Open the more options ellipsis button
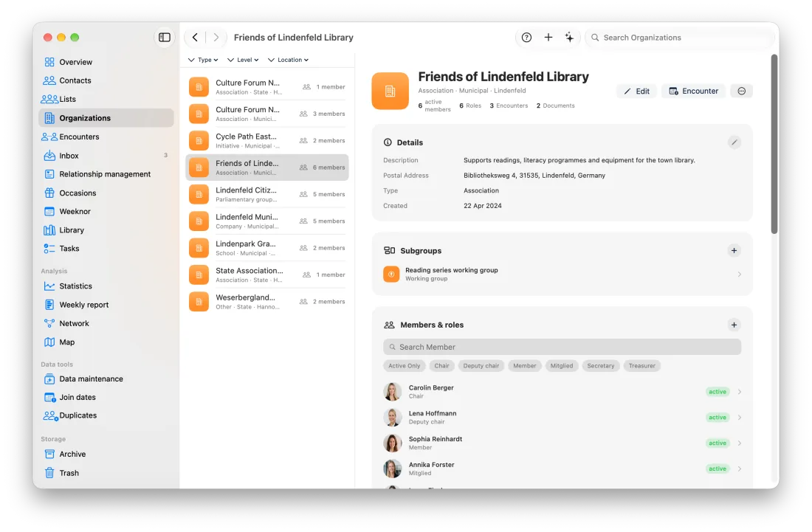 coord(742,91)
